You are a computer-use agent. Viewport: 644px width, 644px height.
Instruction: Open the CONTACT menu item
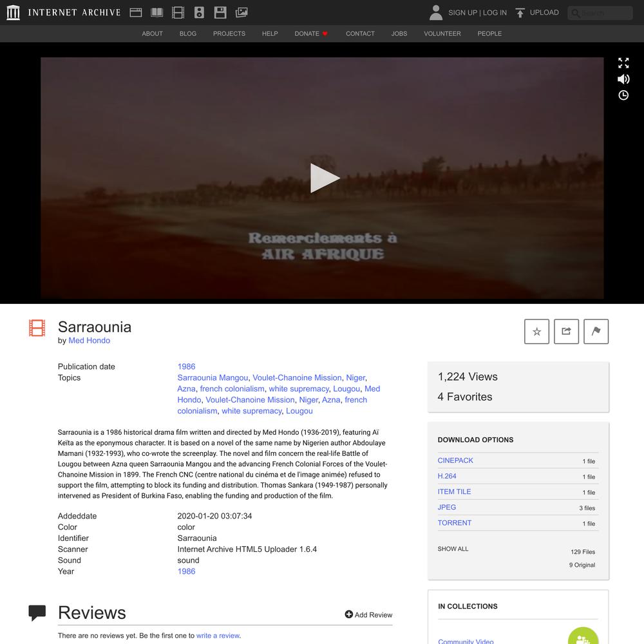(x=360, y=33)
